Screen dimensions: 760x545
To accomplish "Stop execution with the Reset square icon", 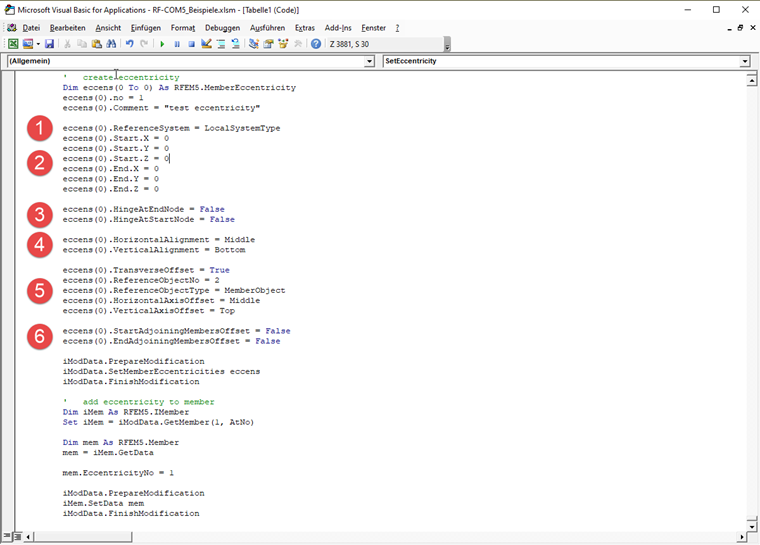I will pyautogui.click(x=191, y=44).
